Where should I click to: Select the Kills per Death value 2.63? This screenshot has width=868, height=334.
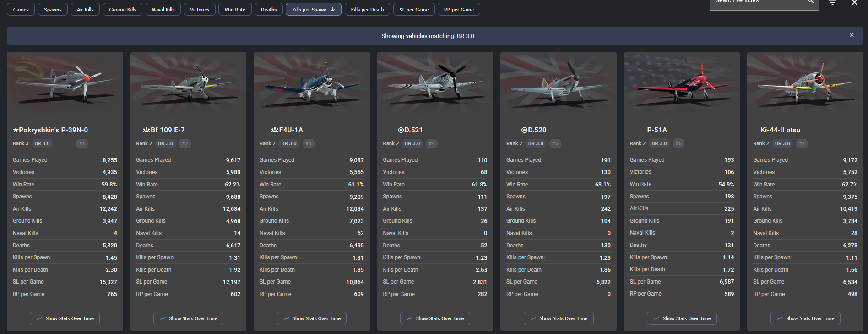point(482,270)
